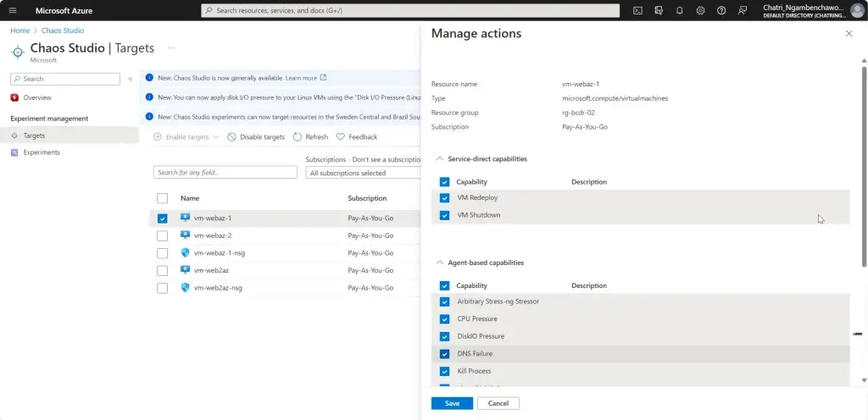Check the vm-webaz-2 row checkbox
The height and width of the screenshot is (420, 868).
(162, 236)
